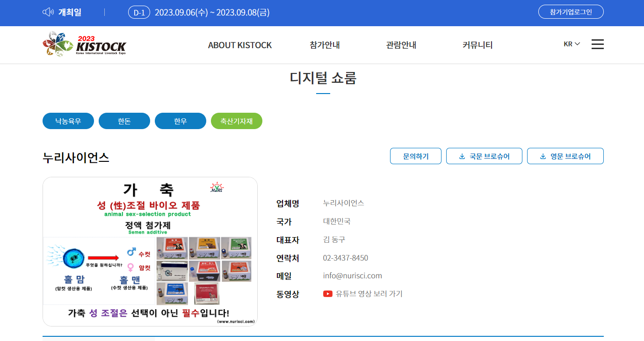
Task: Click the country value 대한민국
Action: coord(337,221)
